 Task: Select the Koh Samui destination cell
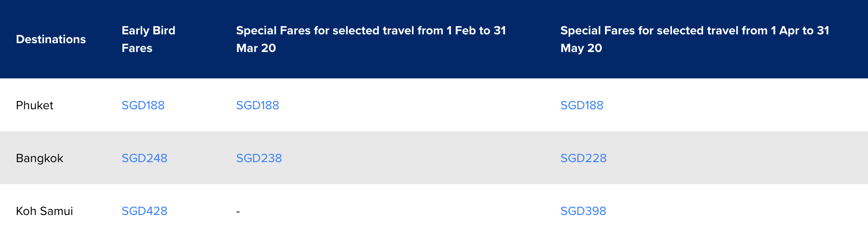click(x=45, y=211)
